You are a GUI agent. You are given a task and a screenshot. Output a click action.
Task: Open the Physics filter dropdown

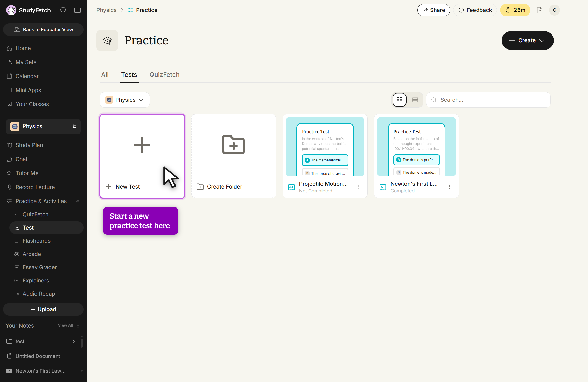[x=125, y=100]
